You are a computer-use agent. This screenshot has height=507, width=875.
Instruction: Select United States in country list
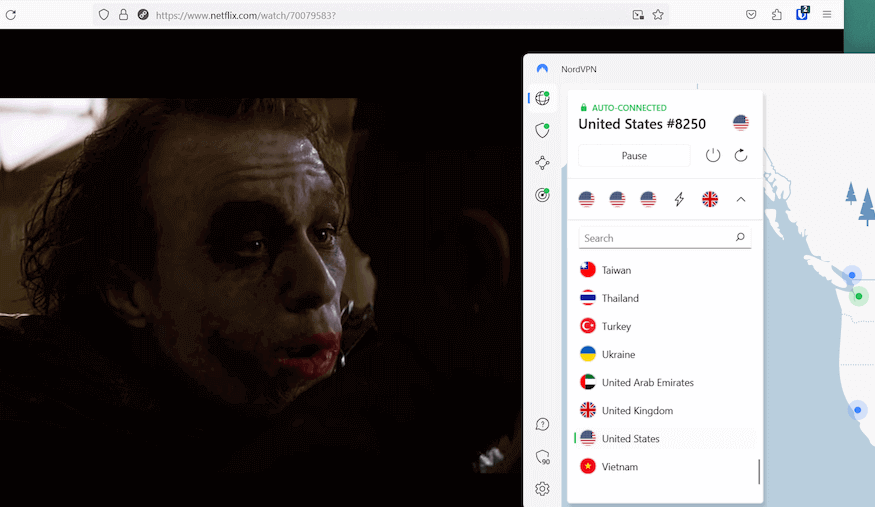665,438
